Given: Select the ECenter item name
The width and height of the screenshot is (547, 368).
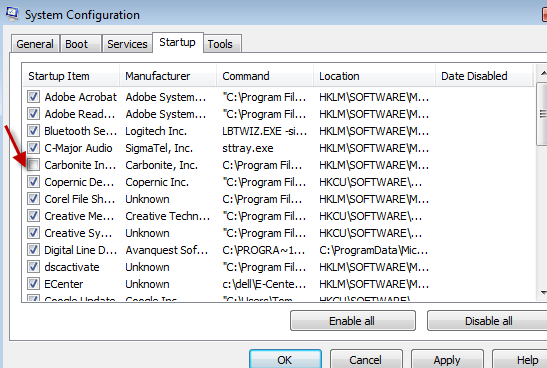Looking at the screenshot, I should [x=64, y=284].
